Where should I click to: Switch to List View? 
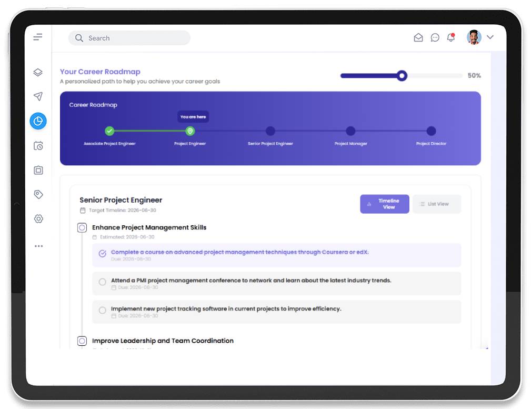click(x=436, y=204)
